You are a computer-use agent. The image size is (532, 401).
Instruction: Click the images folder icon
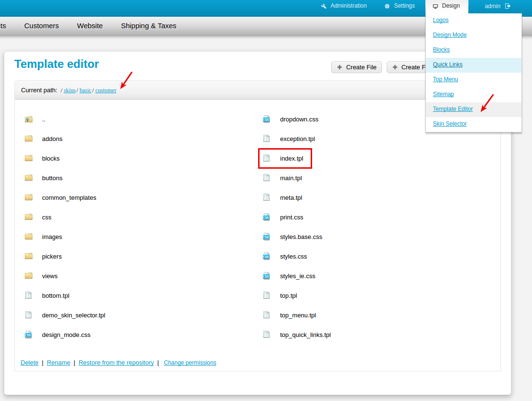[29, 237]
